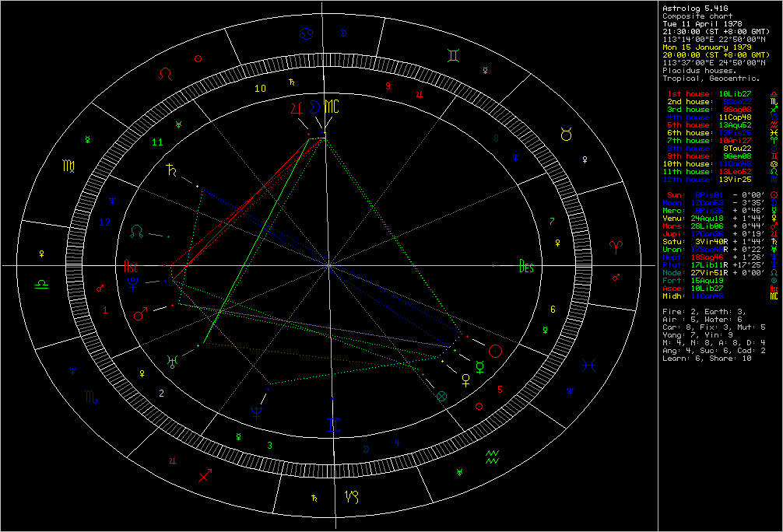Select the teal North Node glyph in the wheel
783x532 pixels.
pyautogui.click(x=136, y=232)
